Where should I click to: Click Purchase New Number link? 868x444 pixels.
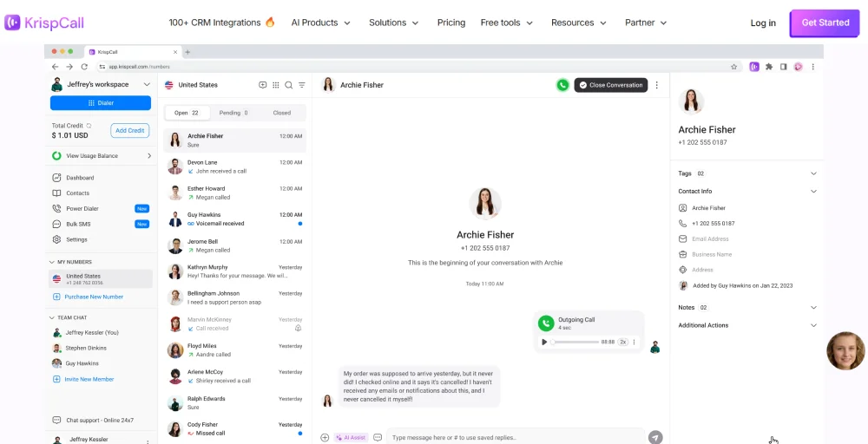click(x=88, y=297)
